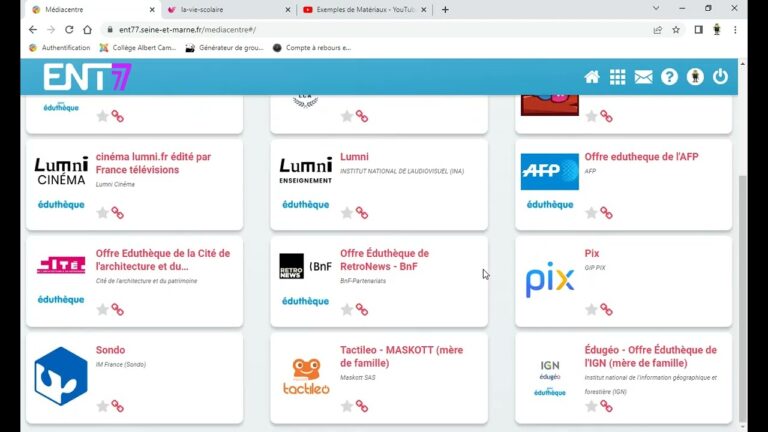
Task: Click the AFP logo thumbnail
Action: 550,171
